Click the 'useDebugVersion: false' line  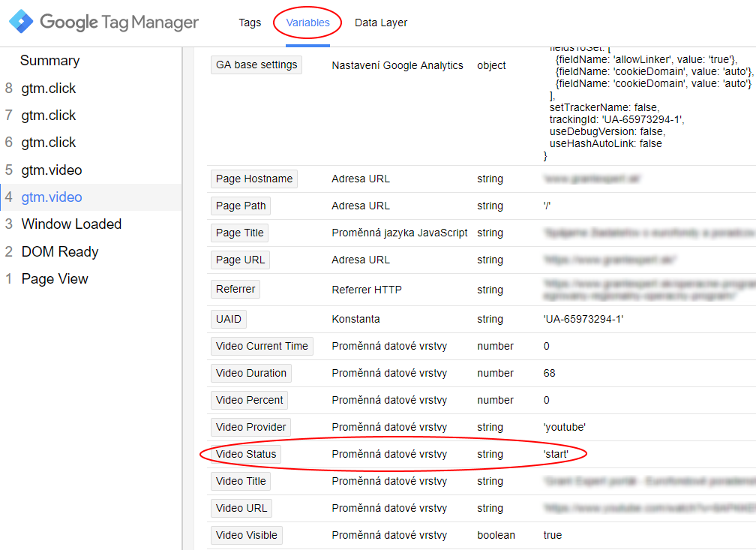click(x=607, y=131)
